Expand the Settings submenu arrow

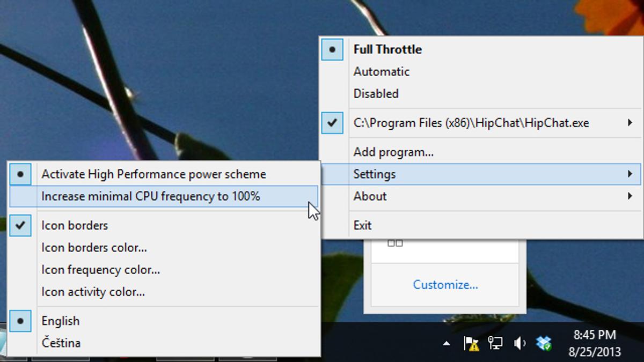[630, 174]
